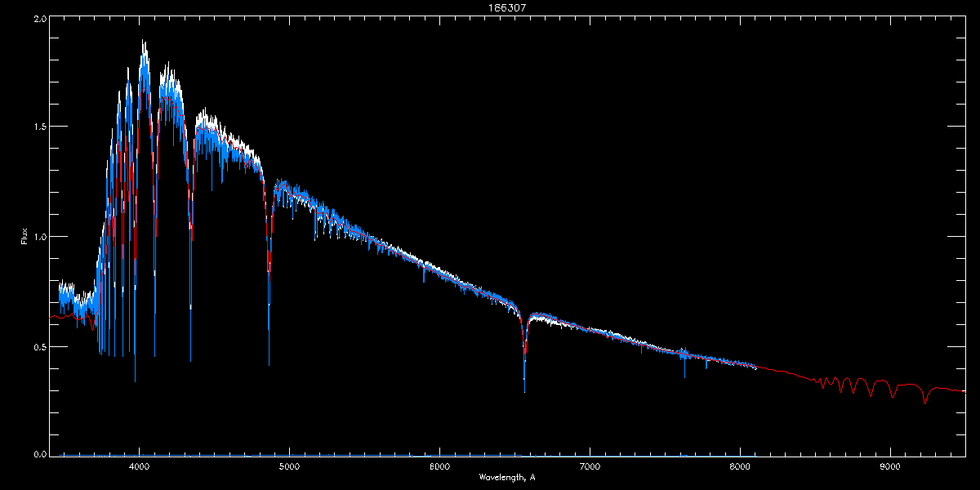The height and width of the screenshot is (490, 980).
Task: Click the 0.5 flux tick label
Action: (x=40, y=347)
